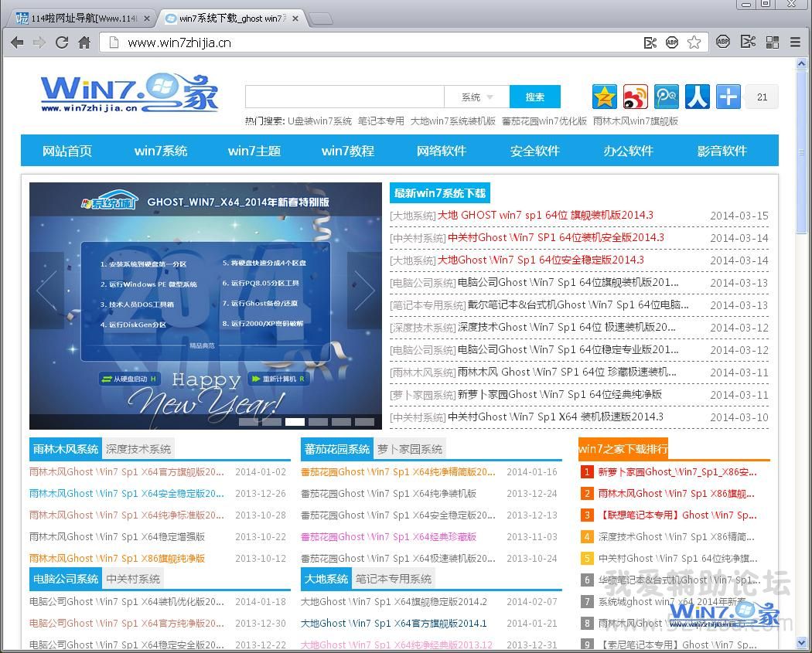Click the translate icon in address bar
The height and width of the screenshot is (653, 812).
650,43
